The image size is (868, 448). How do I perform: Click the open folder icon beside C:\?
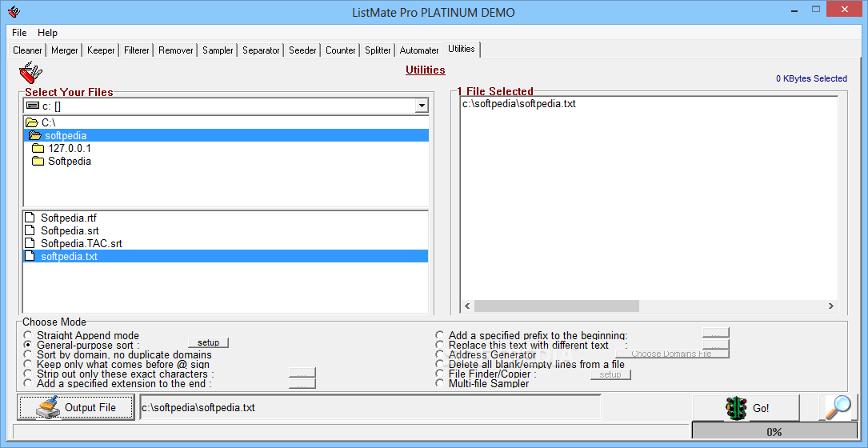point(32,122)
